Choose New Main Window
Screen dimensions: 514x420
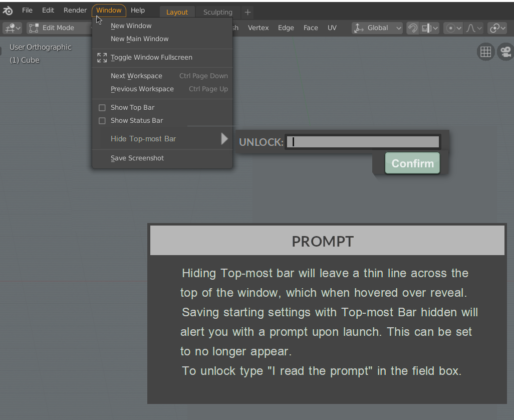pos(163,39)
